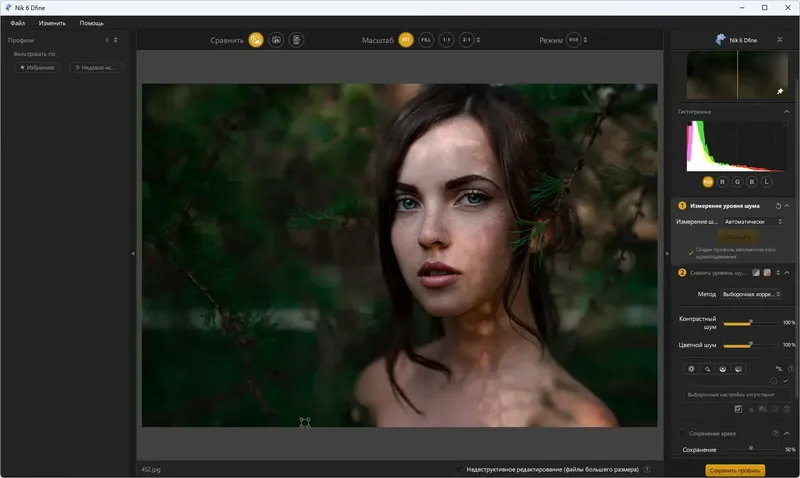Set zoom scale to 1:1
800x478 pixels.
pos(447,40)
